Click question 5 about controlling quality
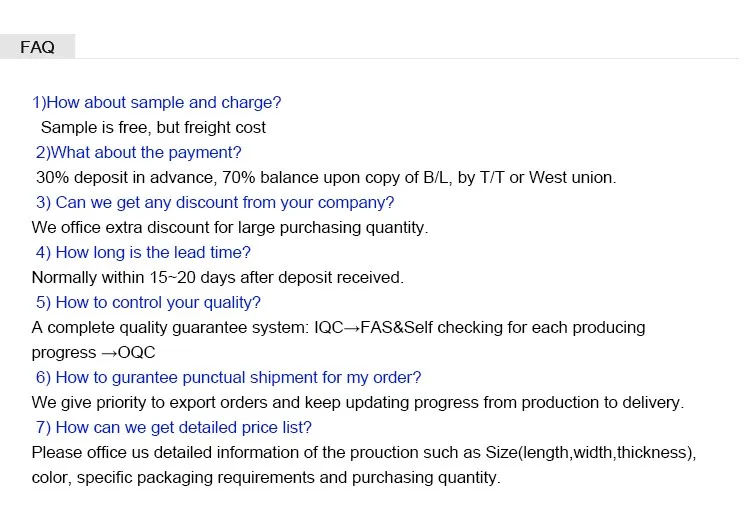This screenshot has height=531, width=750. coord(148,302)
